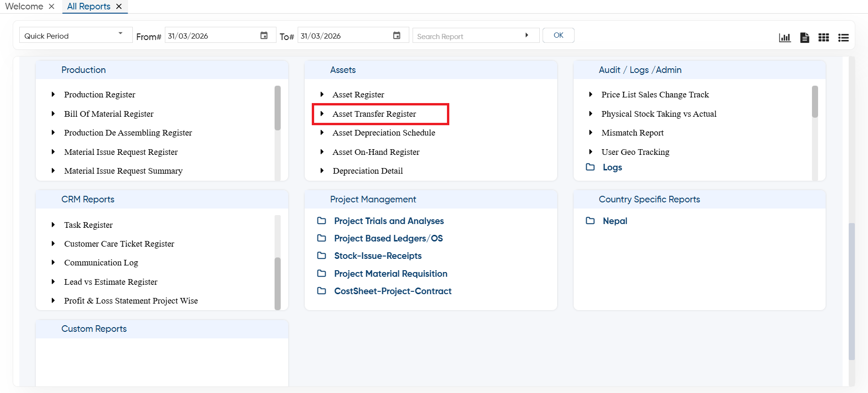Viewport: 868px width, 393px height.
Task: Switch to document view icon
Action: coord(804,38)
